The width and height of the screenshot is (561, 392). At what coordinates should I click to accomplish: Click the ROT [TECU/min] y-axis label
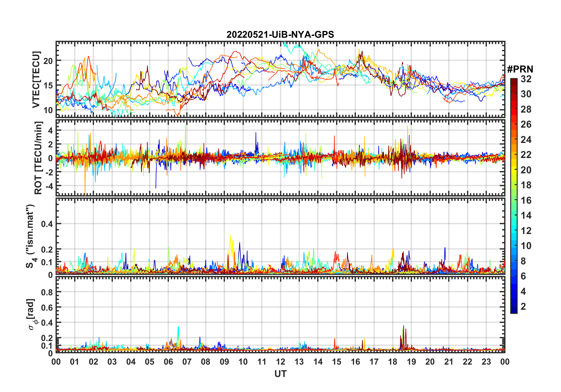[38, 158]
